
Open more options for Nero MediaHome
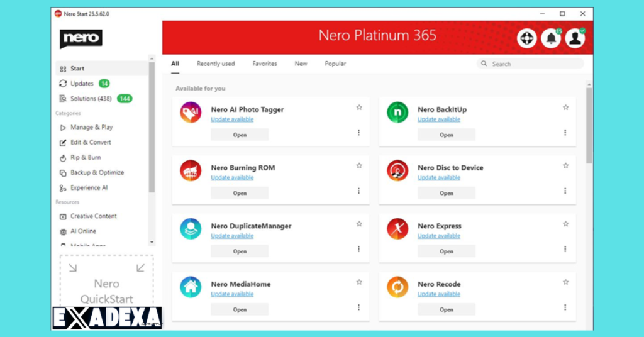[x=358, y=307]
